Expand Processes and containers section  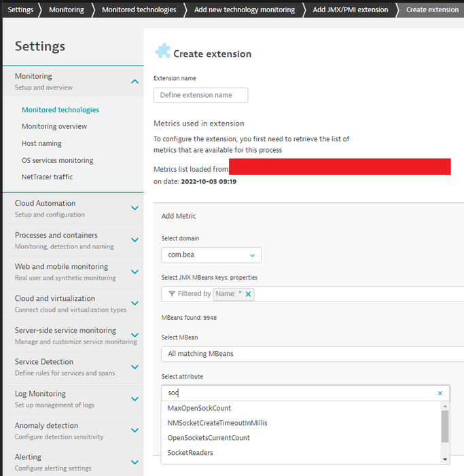135,240
